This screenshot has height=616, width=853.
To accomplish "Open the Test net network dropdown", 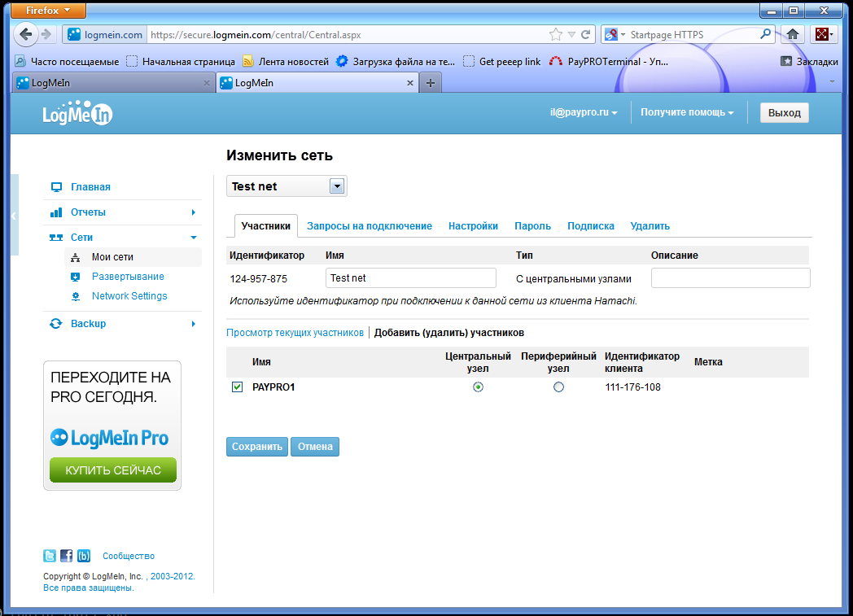I will (337, 186).
